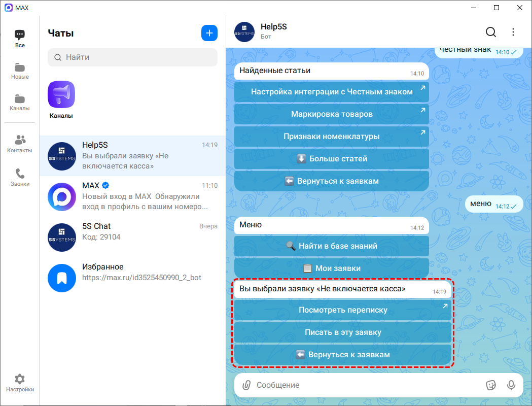Click message Вы выбрали заявку «Не включается касса»
Image resolution: width=532 pixels, height=406 pixels.
pos(343,290)
